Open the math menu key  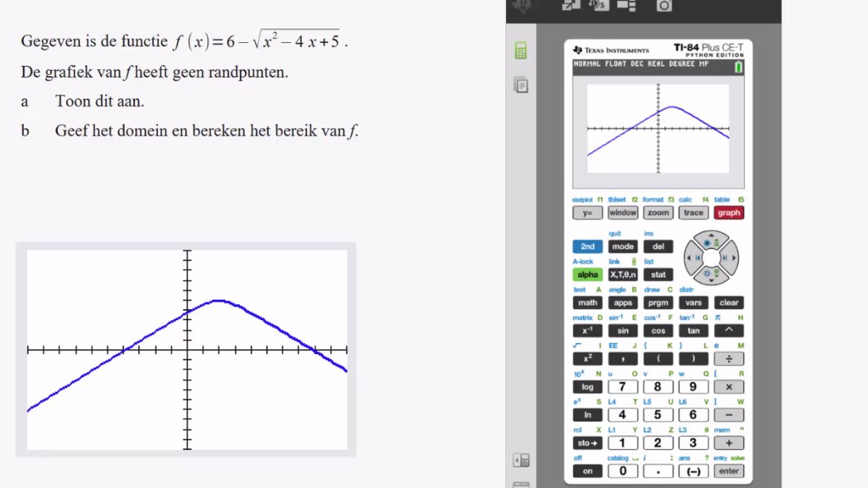[587, 303]
